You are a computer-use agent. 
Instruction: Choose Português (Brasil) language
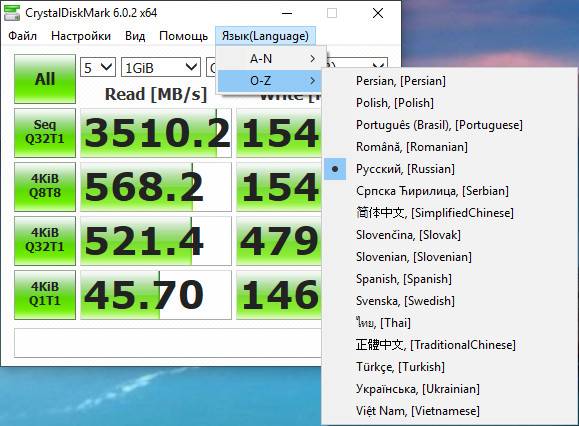coord(450,125)
